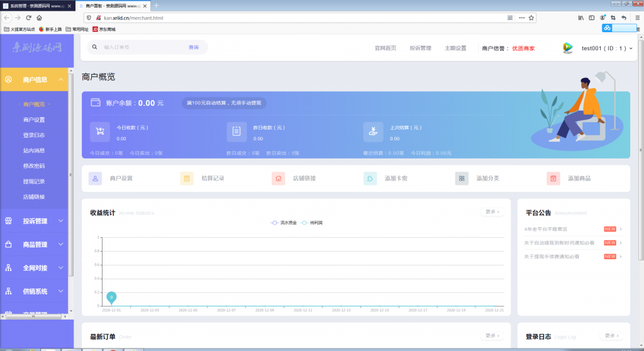Open the 店铺链接 house icon
Image resolution: width=644 pixels, height=351 pixels.
pos(279,179)
